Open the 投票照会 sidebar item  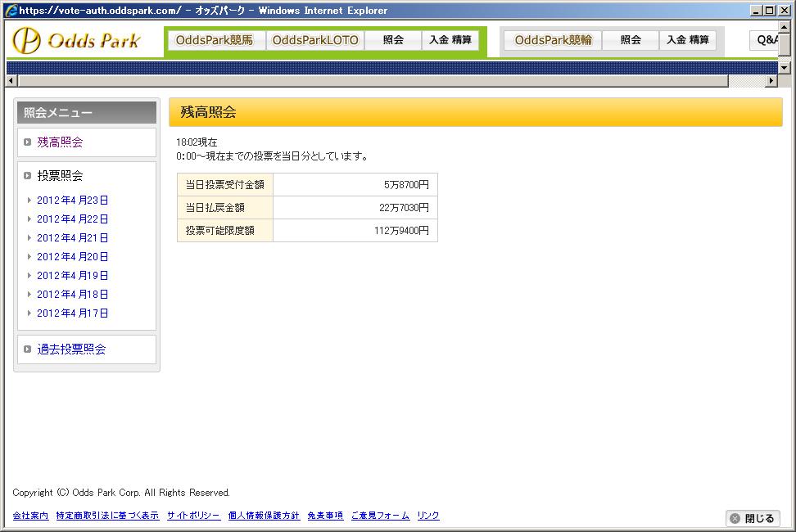[x=60, y=175]
